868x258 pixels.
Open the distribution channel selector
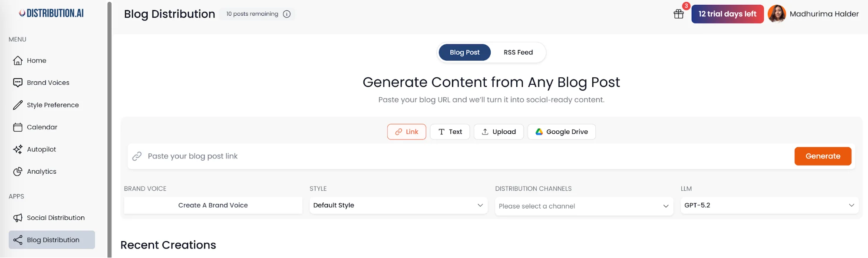[584, 206]
